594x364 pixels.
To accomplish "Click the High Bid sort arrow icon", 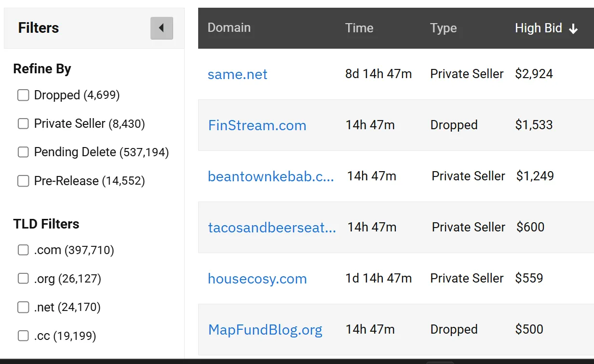I will coord(573,29).
